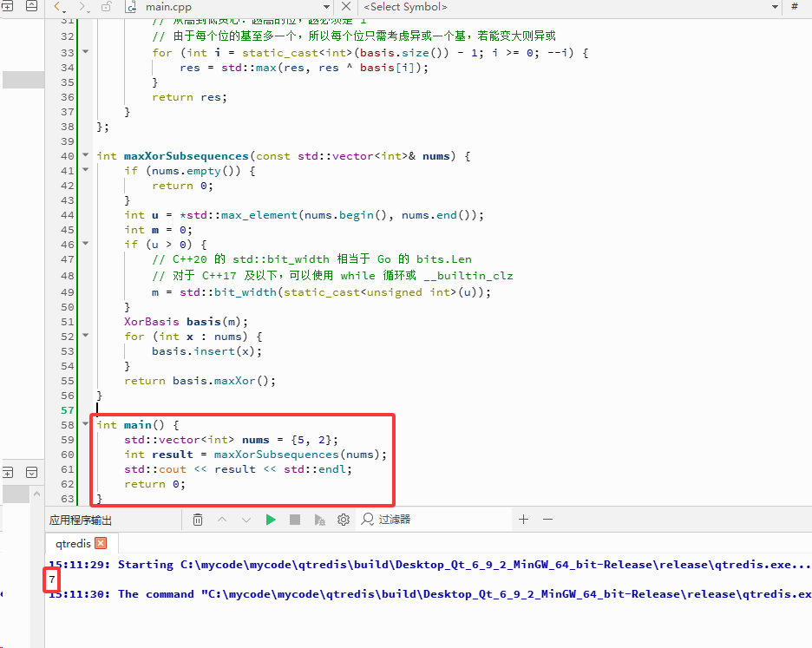Go back with the orange left arrow
The height and width of the screenshot is (648, 812).
point(58,7)
